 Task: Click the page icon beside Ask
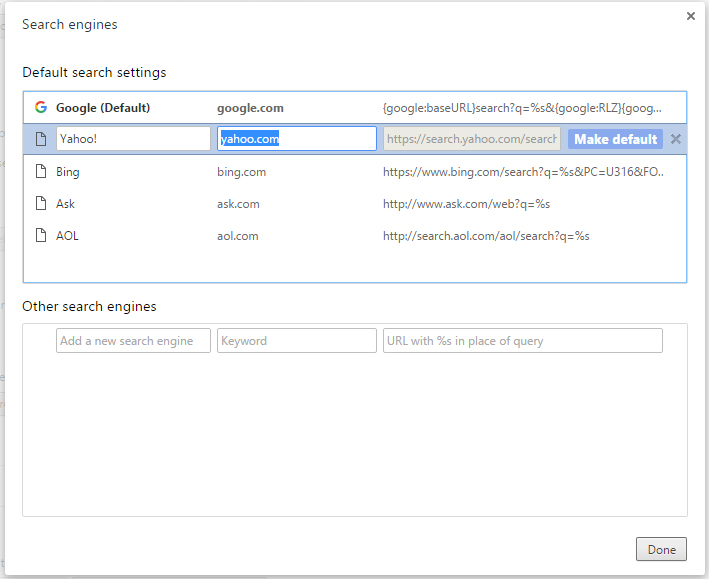tap(41, 204)
